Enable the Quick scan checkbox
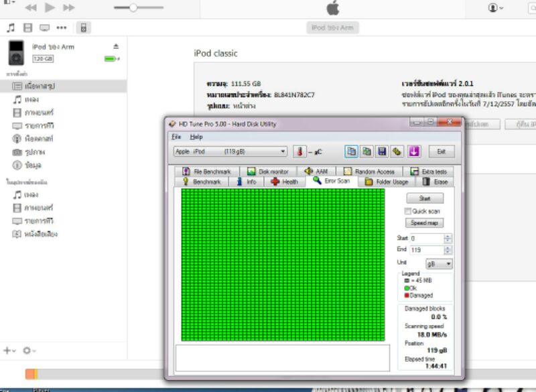 408,210
